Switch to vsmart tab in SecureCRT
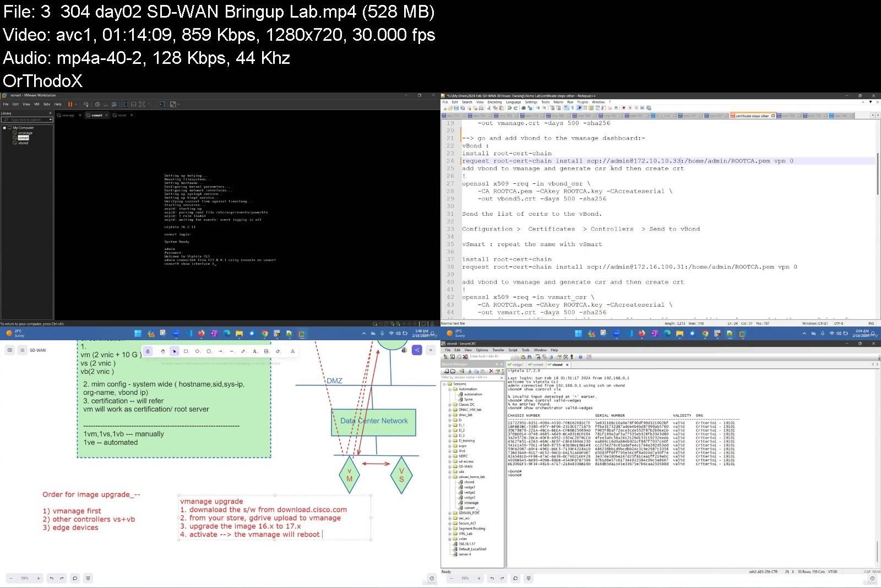Screen dimensions: 881x588 pyautogui.click(x=536, y=364)
